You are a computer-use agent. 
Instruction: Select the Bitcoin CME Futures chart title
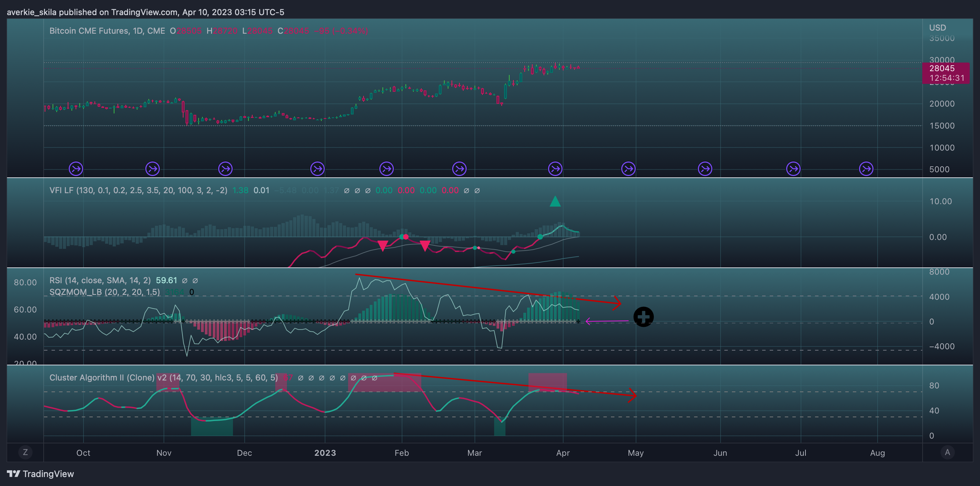pyautogui.click(x=107, y=31)
